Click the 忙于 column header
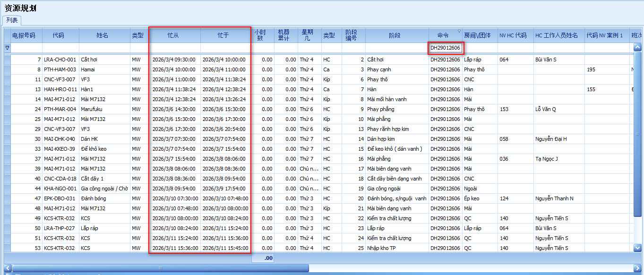The height and width of the screenshot is (275, 644). tap(224, 35)
